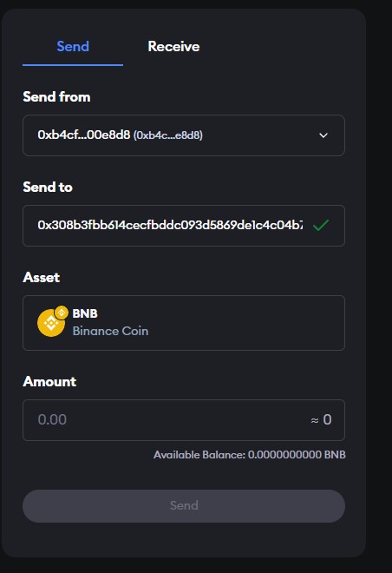Click into the Send to address field

click(184, 226)
